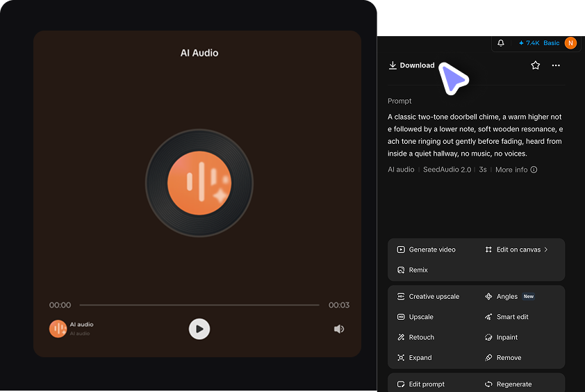Open the N profile avatar
Viewport: 585px width, 392px height.
(570, 43)
